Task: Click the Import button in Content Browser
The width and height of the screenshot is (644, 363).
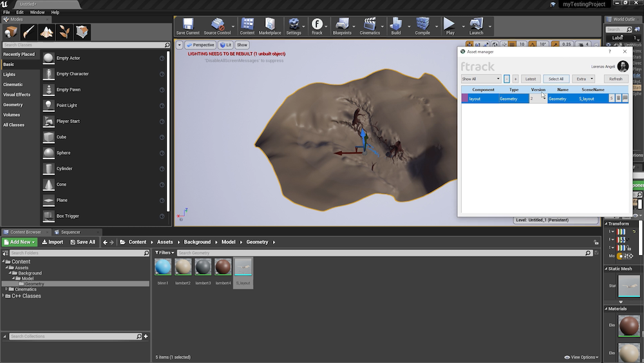Action: [x=53, y=242]
